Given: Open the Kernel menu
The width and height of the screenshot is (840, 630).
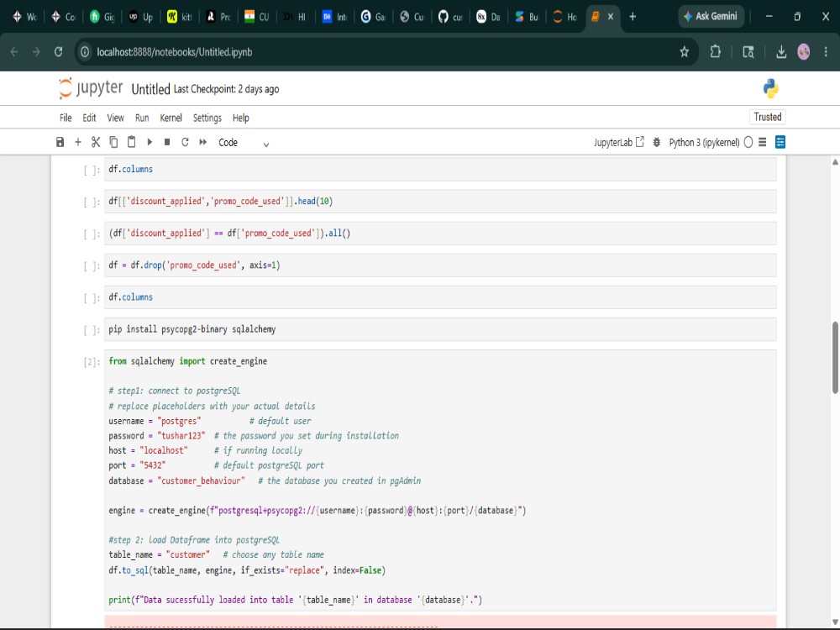Looking at the screenshot, I should (171, 118).
